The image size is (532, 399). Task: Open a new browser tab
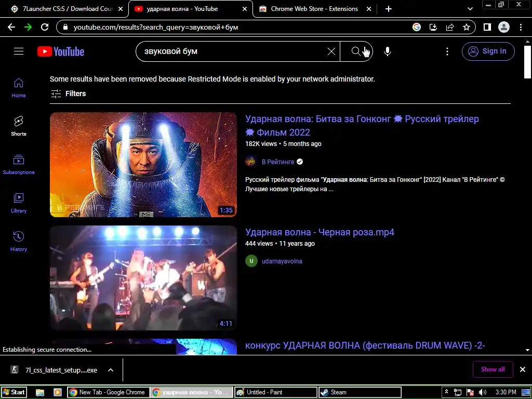point(389,9)
